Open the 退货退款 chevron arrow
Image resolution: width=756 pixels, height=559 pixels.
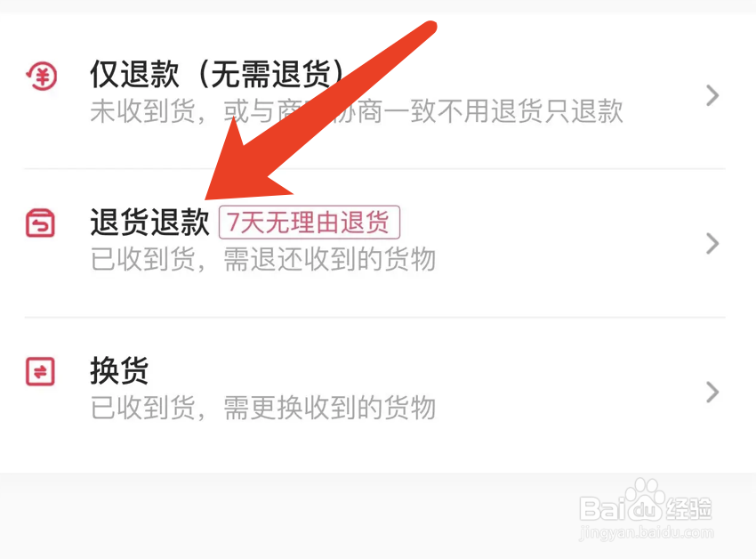(x=712, y=243)
